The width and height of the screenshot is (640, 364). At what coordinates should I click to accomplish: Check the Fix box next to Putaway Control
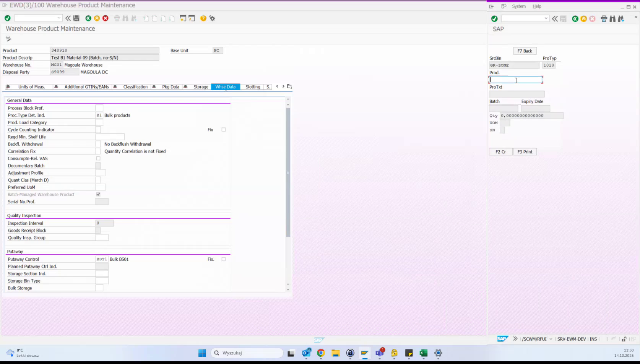click(x=223, y=259)
